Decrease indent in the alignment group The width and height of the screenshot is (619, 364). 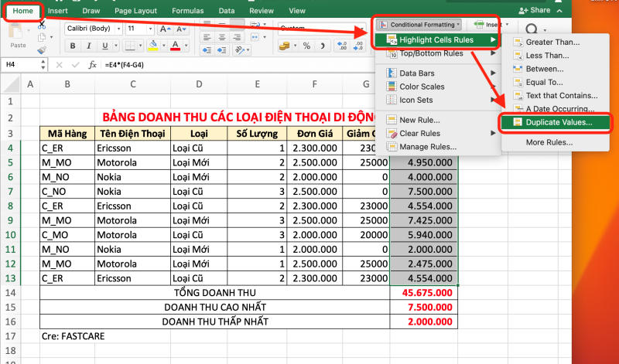click(x=207, y=50)
